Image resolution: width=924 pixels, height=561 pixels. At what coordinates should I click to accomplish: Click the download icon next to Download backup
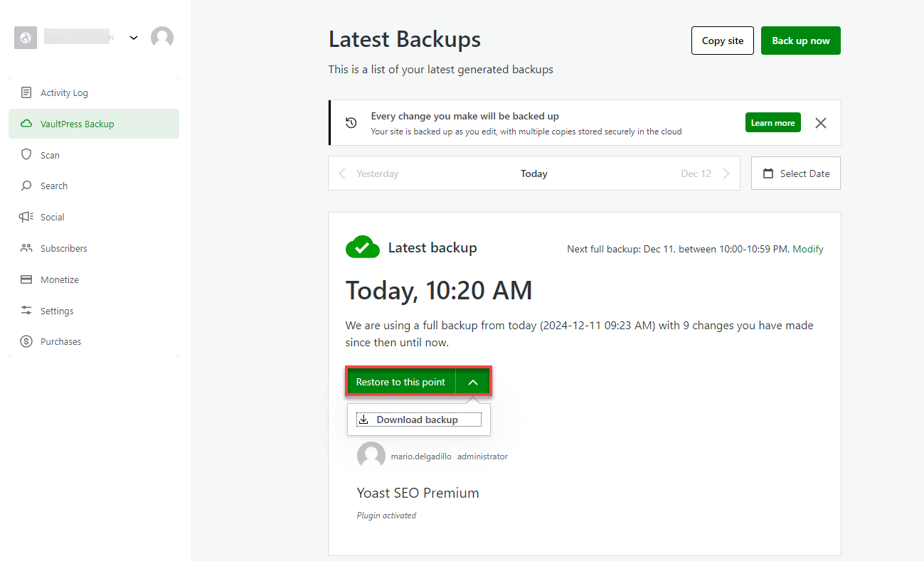click(363, 419)
